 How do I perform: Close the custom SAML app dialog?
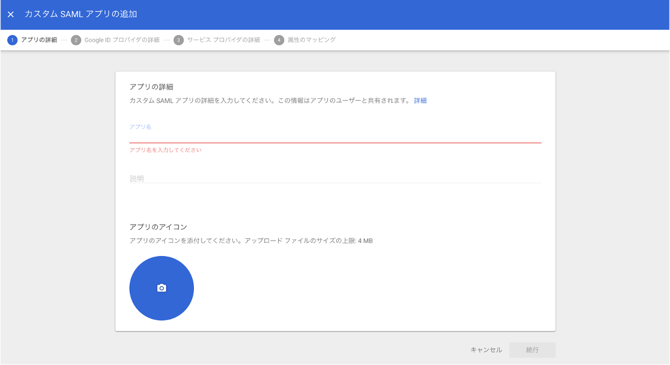[x=11, y=15]
